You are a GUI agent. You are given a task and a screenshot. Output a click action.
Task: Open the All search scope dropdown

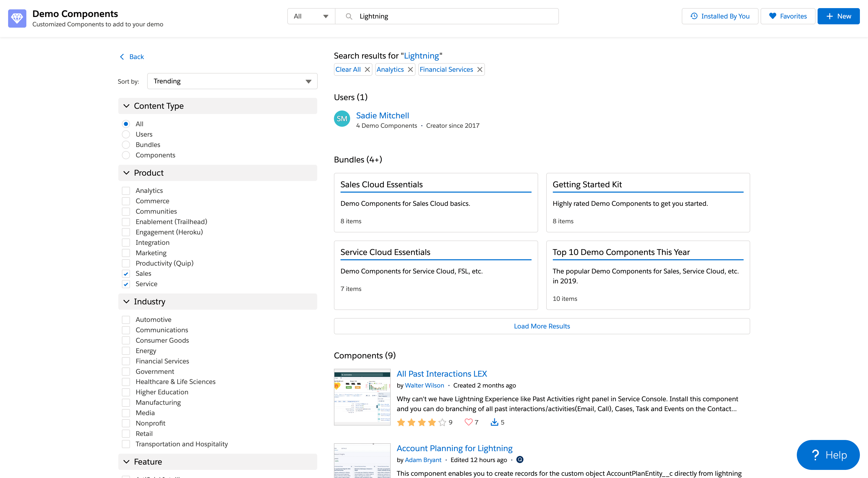pos(311,16)
